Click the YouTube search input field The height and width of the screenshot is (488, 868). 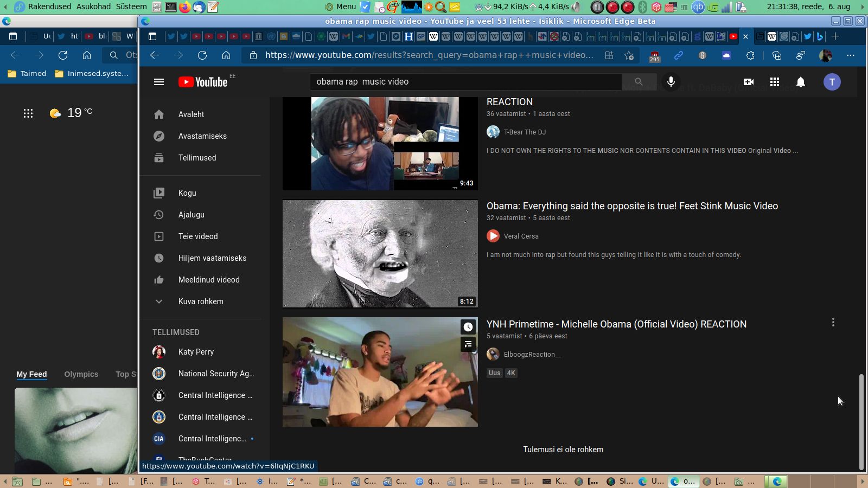click(x=467, y=82)
